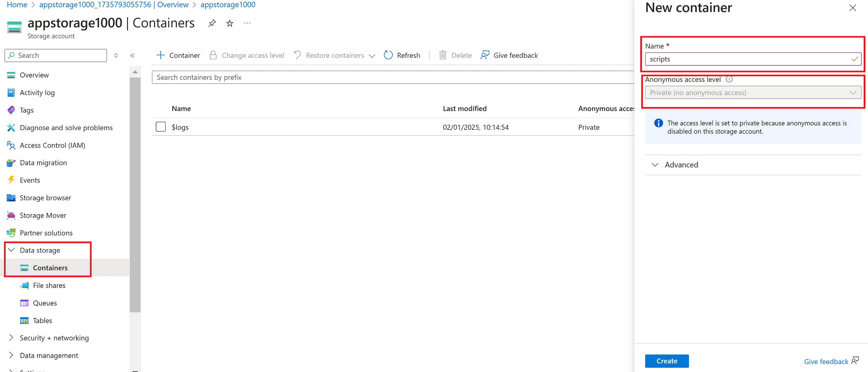This screenshot has width=868, height=372.
Task: Open the Overview menu item
Action: click(x=34, y=75)
